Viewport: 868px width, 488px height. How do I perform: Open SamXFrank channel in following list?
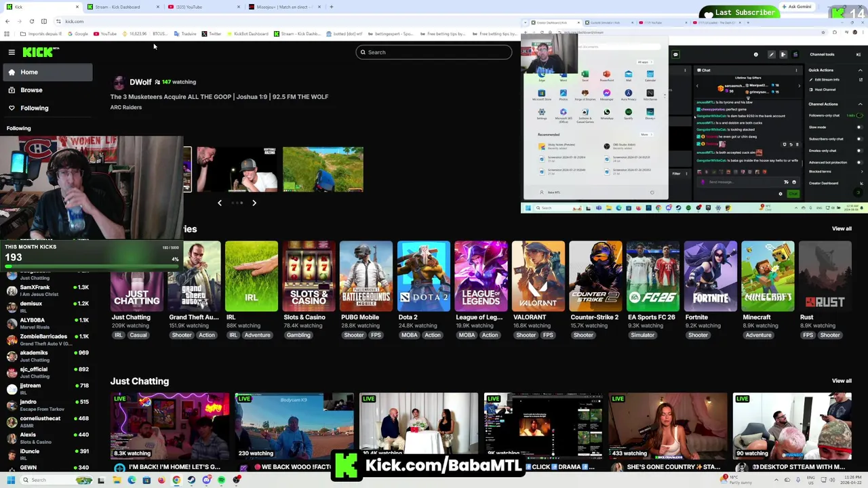pos(47,291)
